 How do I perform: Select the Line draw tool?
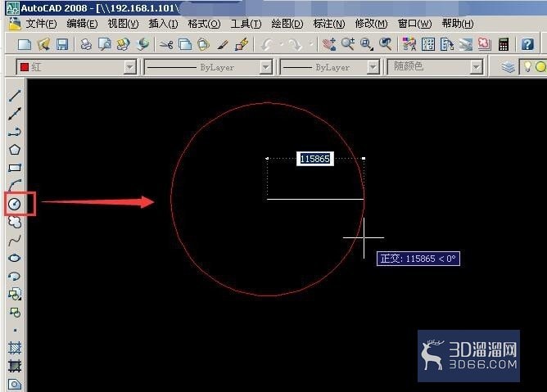(15, 95)
